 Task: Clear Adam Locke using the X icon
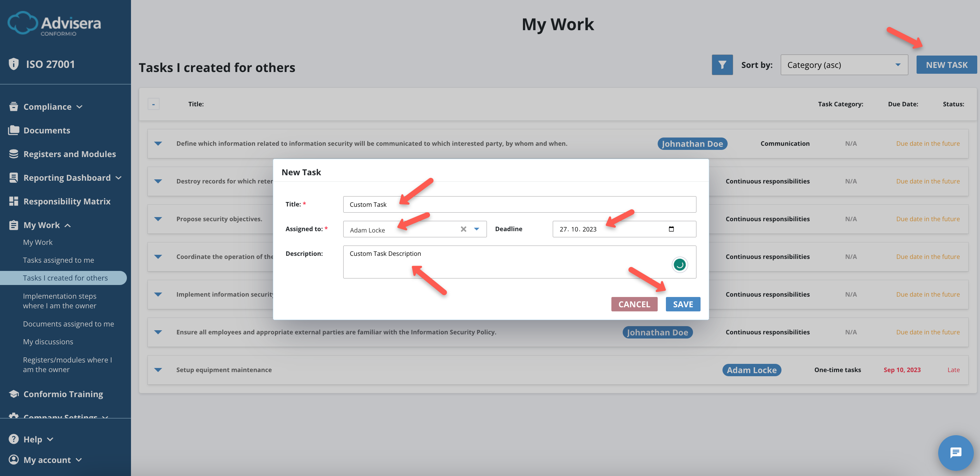[463, 229]
